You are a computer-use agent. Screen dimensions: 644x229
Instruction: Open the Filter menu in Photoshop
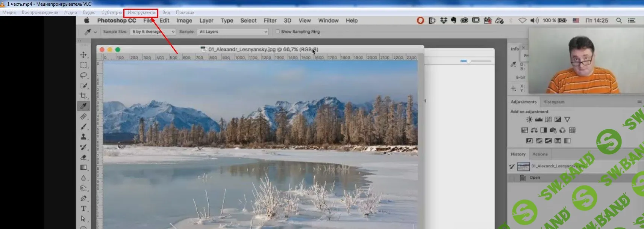click(x=270, y=21)
